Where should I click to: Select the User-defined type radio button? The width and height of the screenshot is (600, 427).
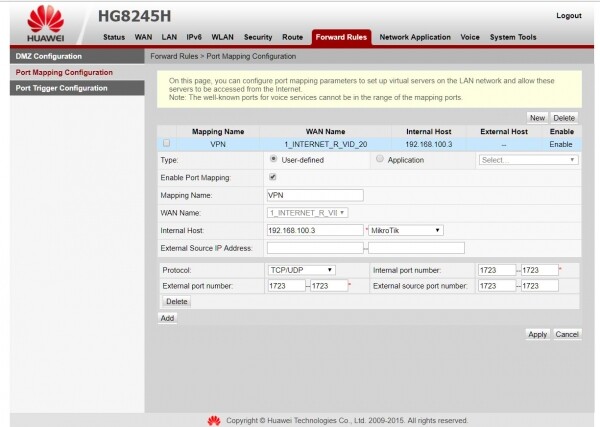(x=274, y=159)
